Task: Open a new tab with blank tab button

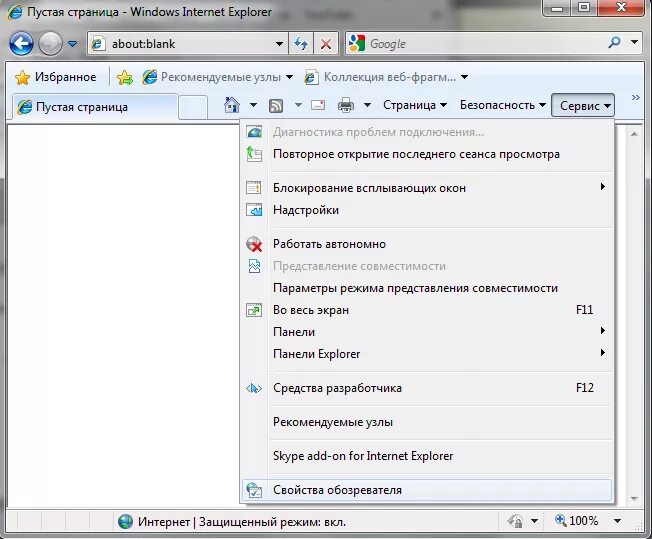Action: coord(193,107)
